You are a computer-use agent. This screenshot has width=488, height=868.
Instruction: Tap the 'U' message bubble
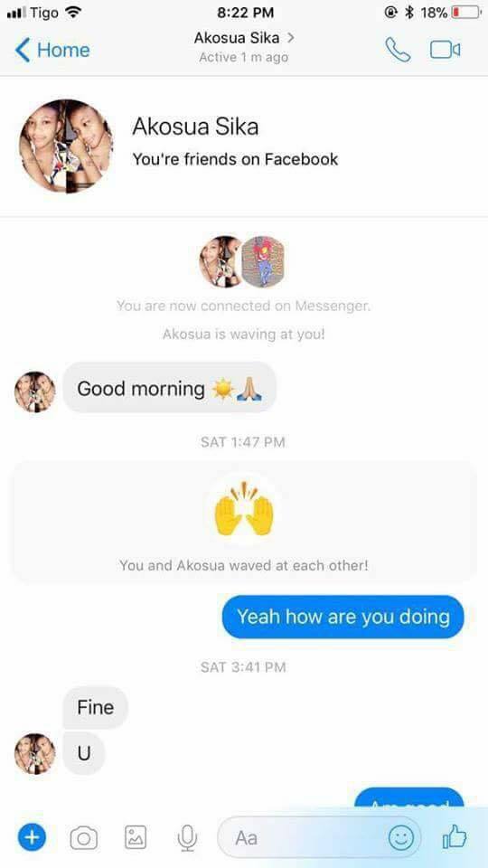[83, 753]
